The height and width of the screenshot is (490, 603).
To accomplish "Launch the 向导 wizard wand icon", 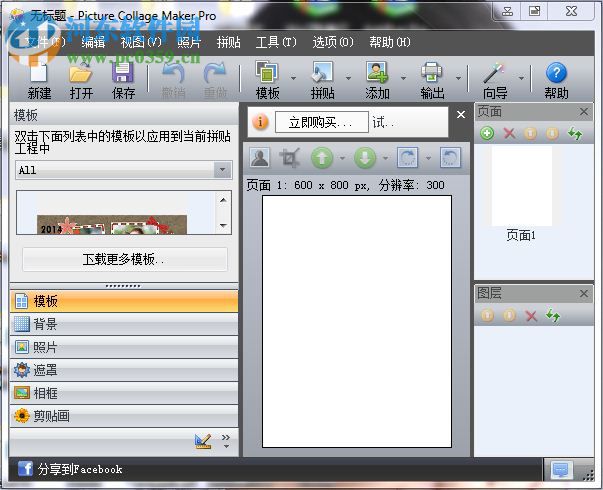I will click(x=494, y=72).
